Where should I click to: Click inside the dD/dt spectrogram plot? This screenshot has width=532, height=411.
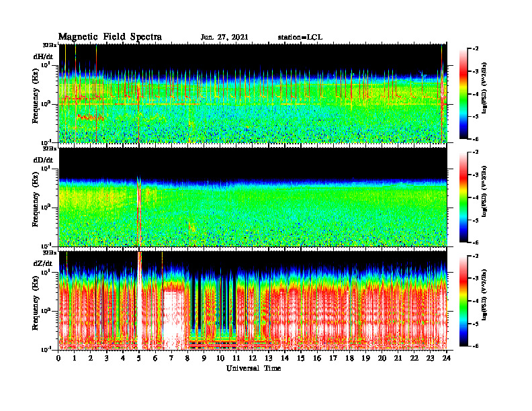(253, 197)
